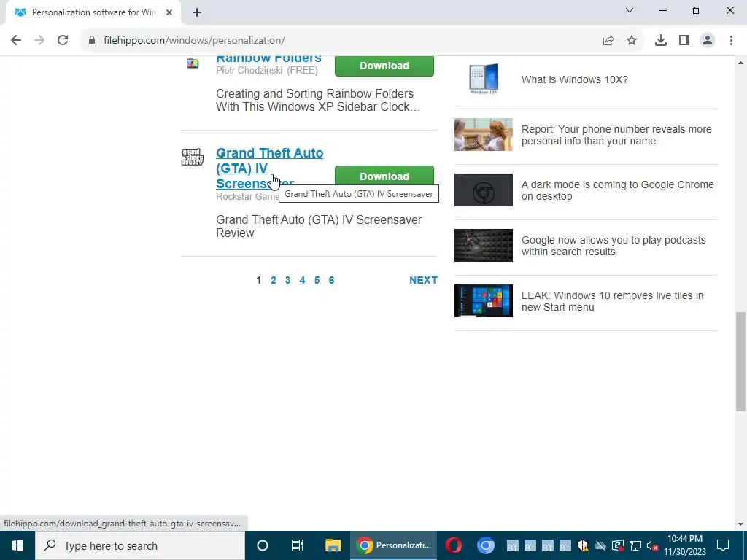Open the Chrome dark mode article
Image resolution: width=747 pixels, height=560 pixels.
(617, 190)
